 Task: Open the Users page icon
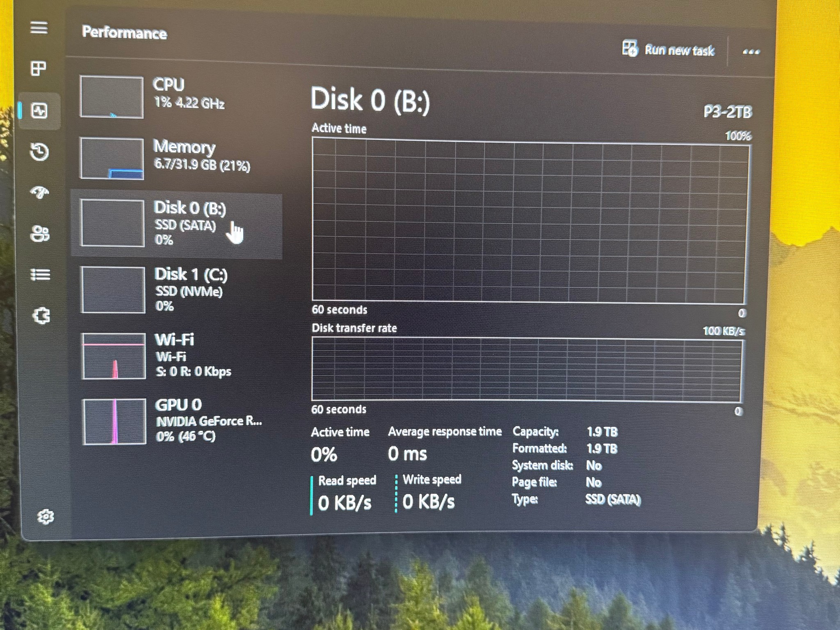[x=40, y=234]
